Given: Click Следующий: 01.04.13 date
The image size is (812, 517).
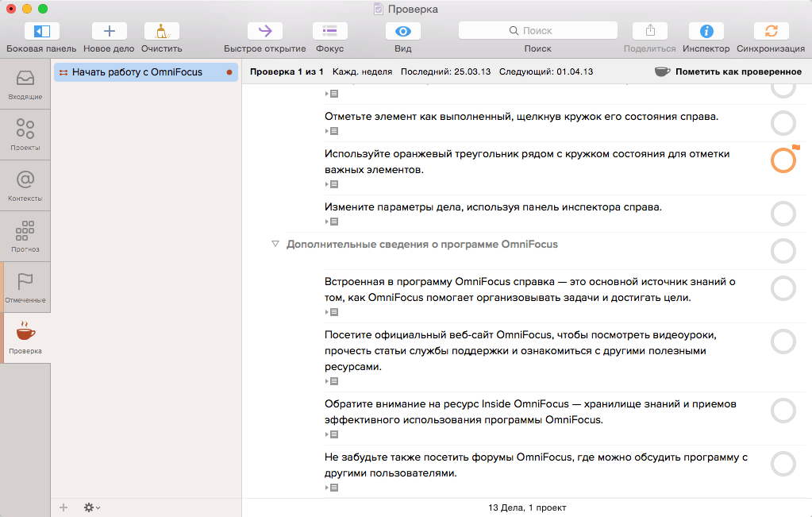Looking at the screenshot, I should click(546, 71).
